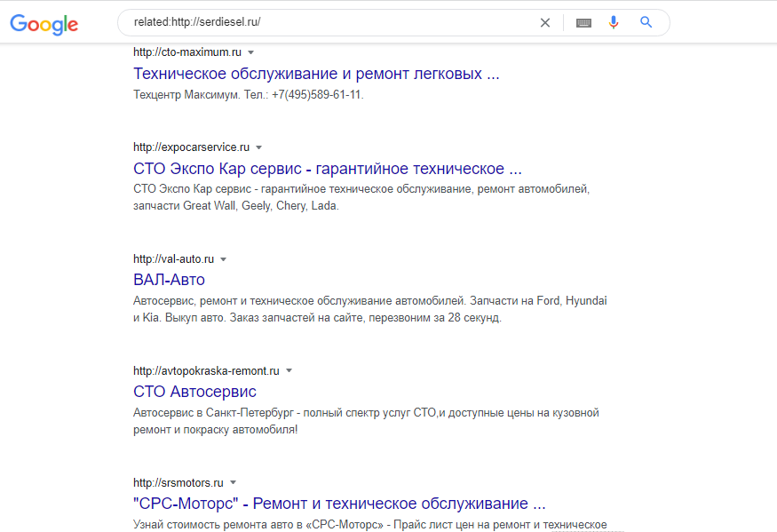Expand dropdown arrow next to avtopokraska-remont.ru
The height and width of the screenshot is (532, 777).
289,371
